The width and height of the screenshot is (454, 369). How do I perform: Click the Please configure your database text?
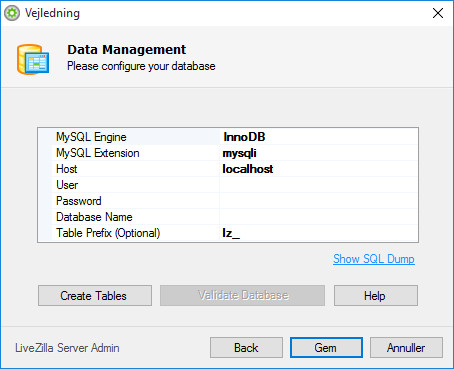(141, 66)
